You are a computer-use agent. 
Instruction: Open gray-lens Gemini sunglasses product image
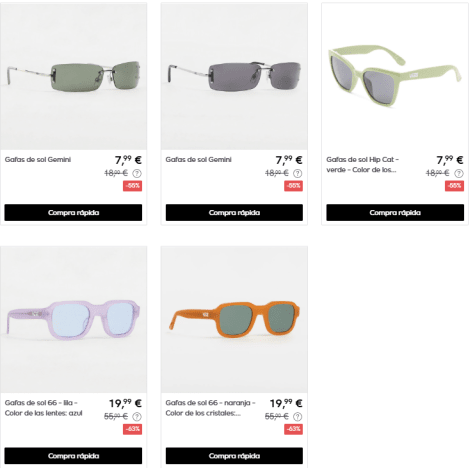[234, 76]
